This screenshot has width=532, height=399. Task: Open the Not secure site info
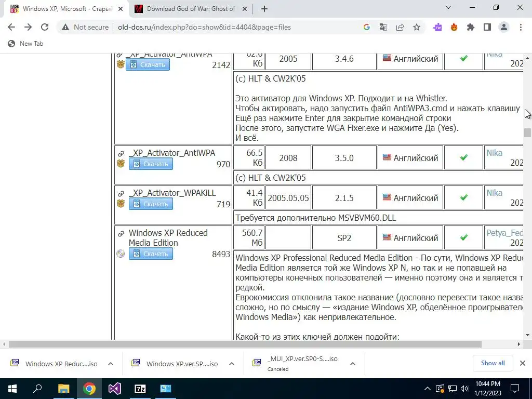pos(85,27)
